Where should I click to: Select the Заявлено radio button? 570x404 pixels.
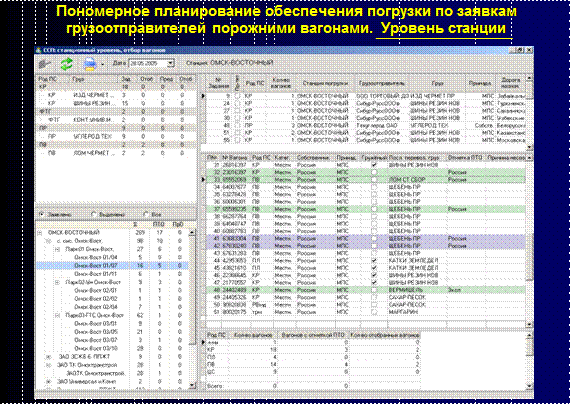(x=41, y=214)
